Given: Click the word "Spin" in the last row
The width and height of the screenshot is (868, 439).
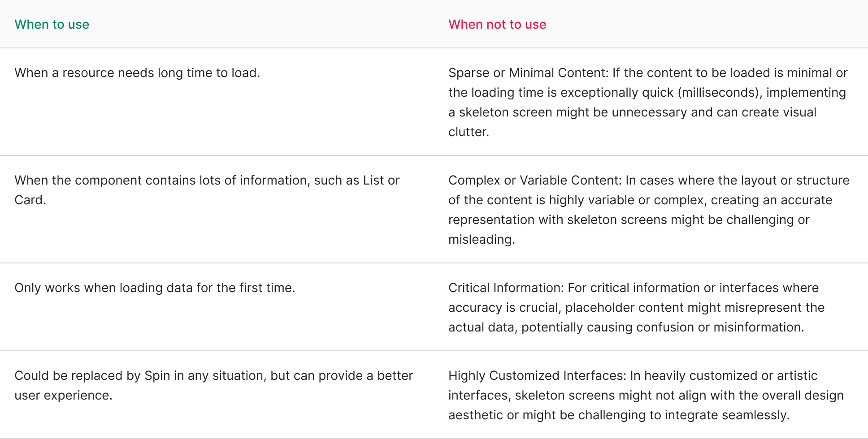Looking at the screenshot, I should pyautogui.click(x=157, y=375).
